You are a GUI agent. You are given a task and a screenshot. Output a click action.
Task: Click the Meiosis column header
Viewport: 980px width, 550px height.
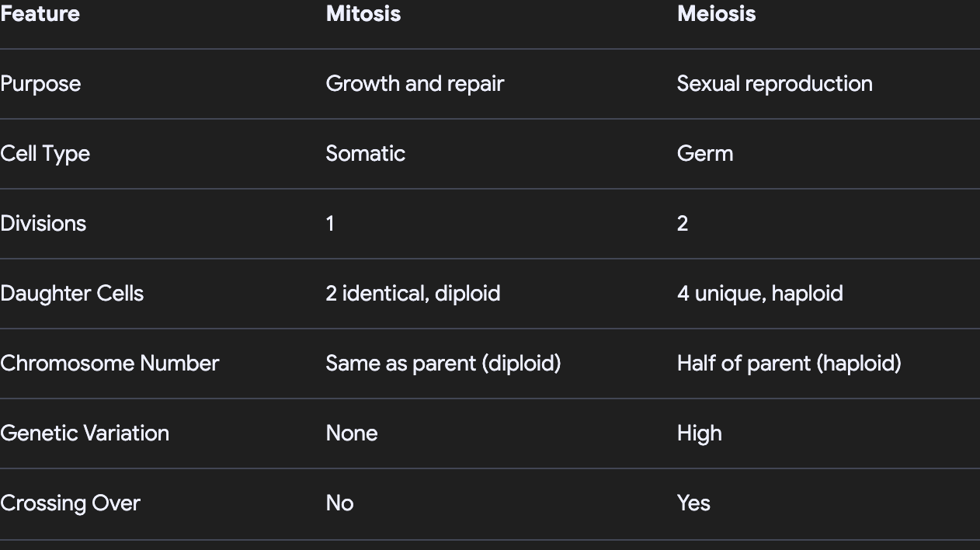click(x=716, y=14)
